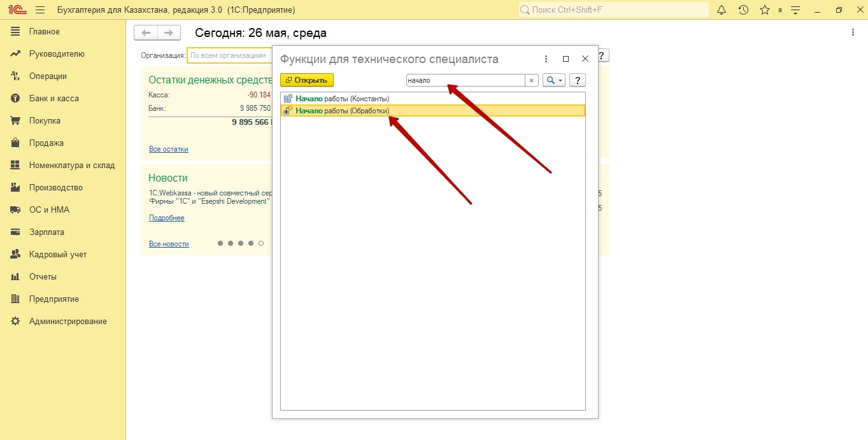Click the yellow Открыть button

(307, 80)
